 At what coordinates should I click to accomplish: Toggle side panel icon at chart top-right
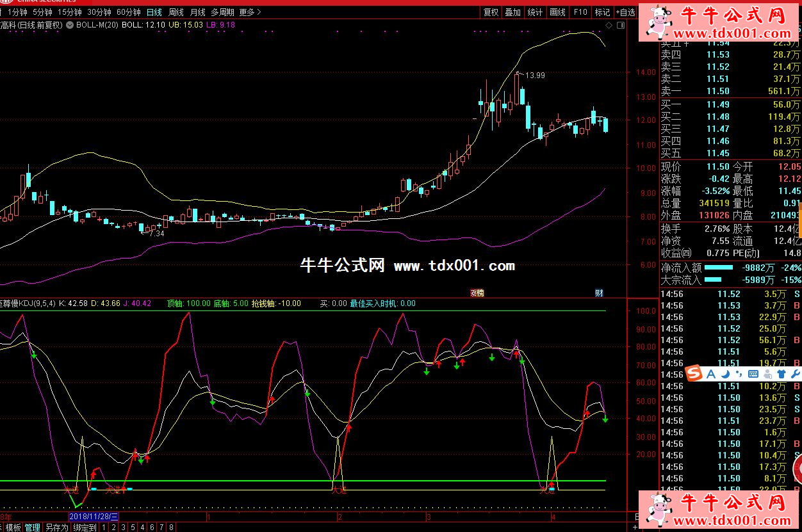(619, 26)
